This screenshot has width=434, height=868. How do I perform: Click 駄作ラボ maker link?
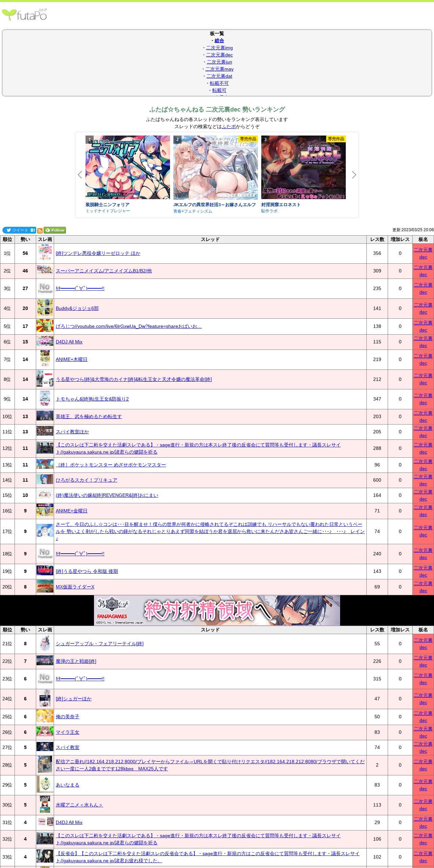(x=269, y=211)
